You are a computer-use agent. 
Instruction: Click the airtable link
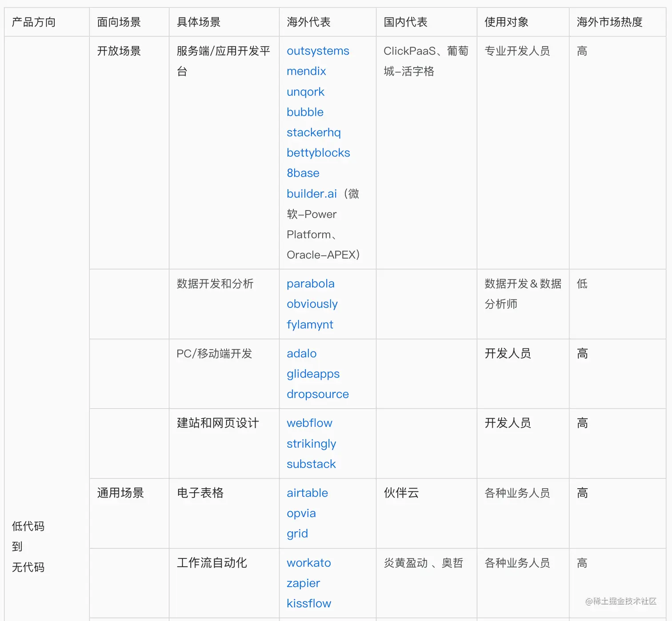pyautogui.click(x=307, y=493)
